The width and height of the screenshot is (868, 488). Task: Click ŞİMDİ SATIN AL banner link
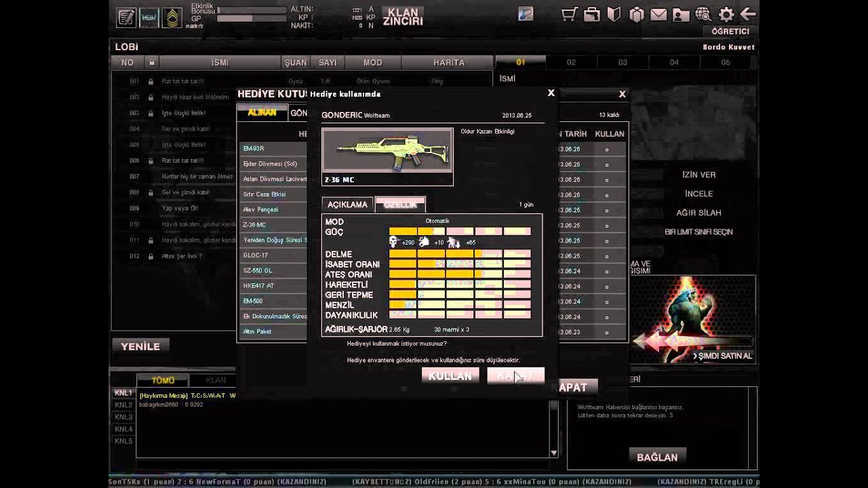[723, 357]
